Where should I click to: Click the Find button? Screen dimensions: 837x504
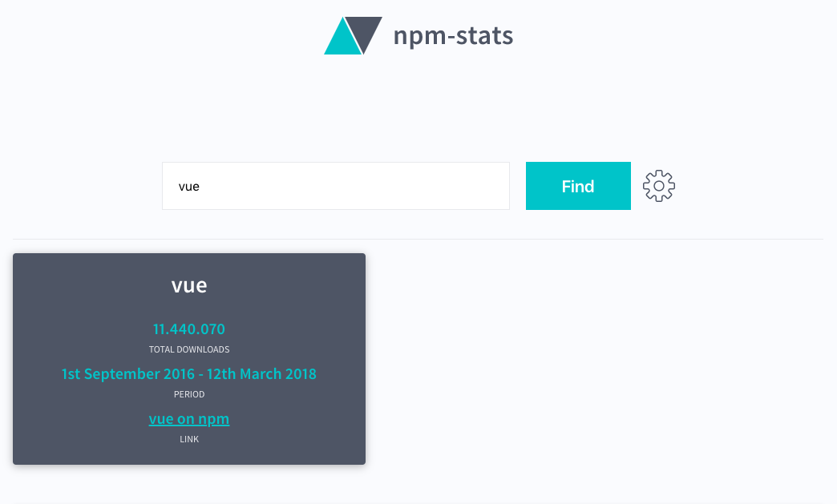tap(578, 185)
